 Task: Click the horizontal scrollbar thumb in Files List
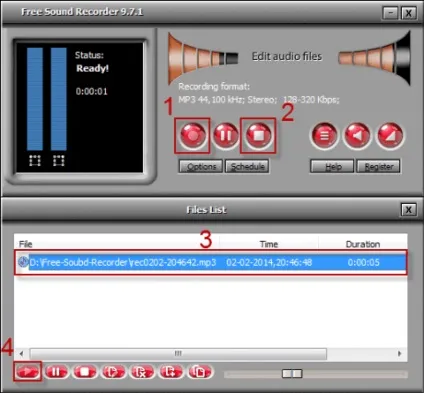pyautogui.click(x=178, y=353)
